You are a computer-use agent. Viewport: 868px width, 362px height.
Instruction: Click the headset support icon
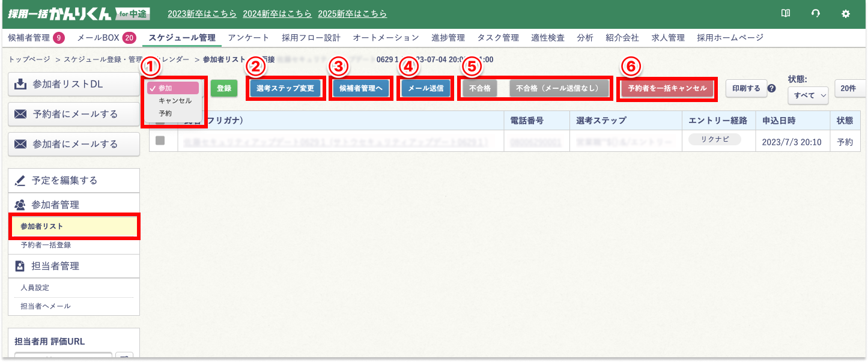pos(815,13)
